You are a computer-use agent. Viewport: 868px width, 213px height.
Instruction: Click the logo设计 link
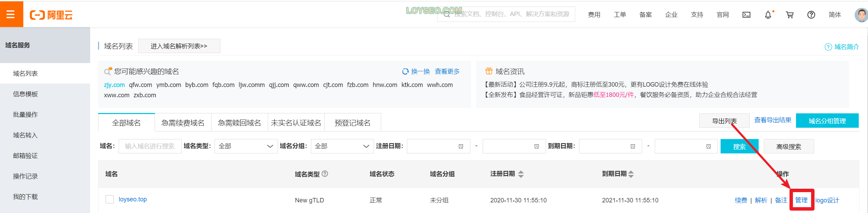coord(827,200)
